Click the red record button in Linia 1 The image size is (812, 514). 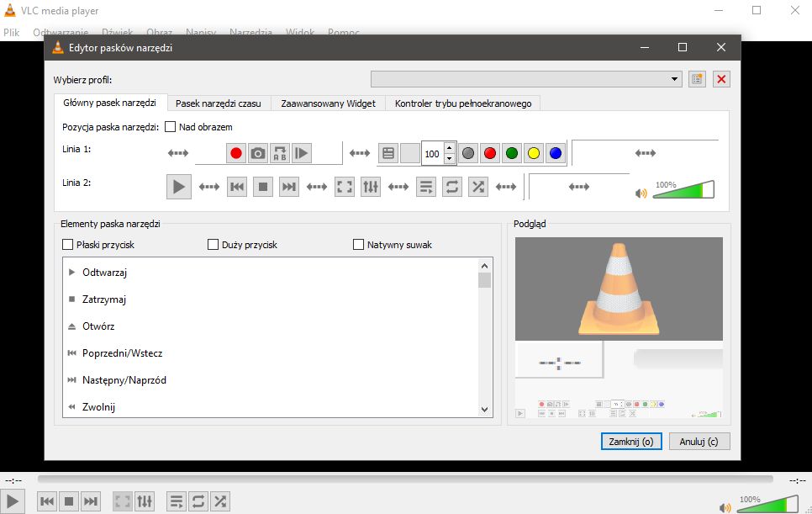[x=235, y=153]
